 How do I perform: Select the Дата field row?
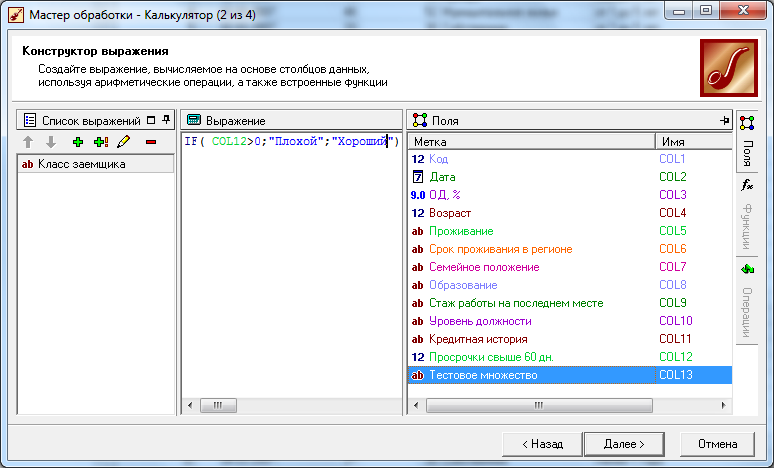point(570,177)
